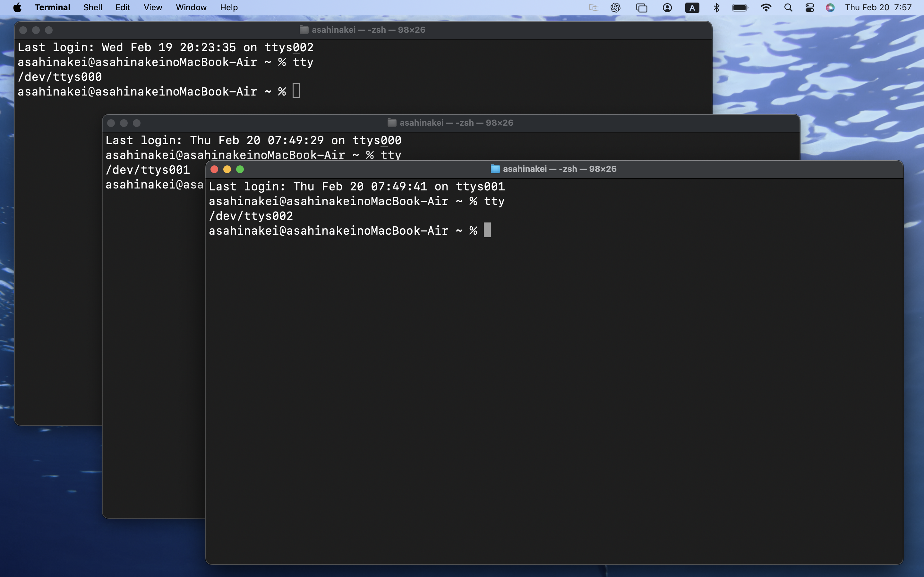Click the yellow minimize button of front window

pyautogui.click(x=227, y=169)
